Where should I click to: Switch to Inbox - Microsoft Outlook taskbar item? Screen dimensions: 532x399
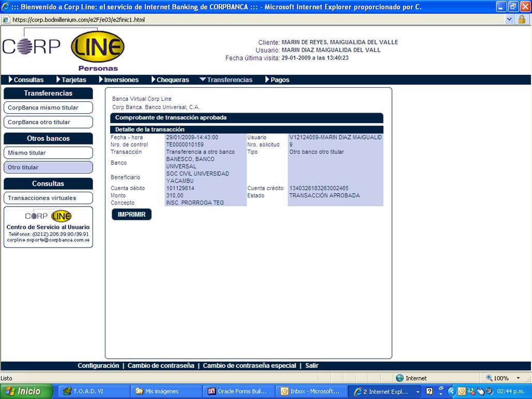click(311, 391)
